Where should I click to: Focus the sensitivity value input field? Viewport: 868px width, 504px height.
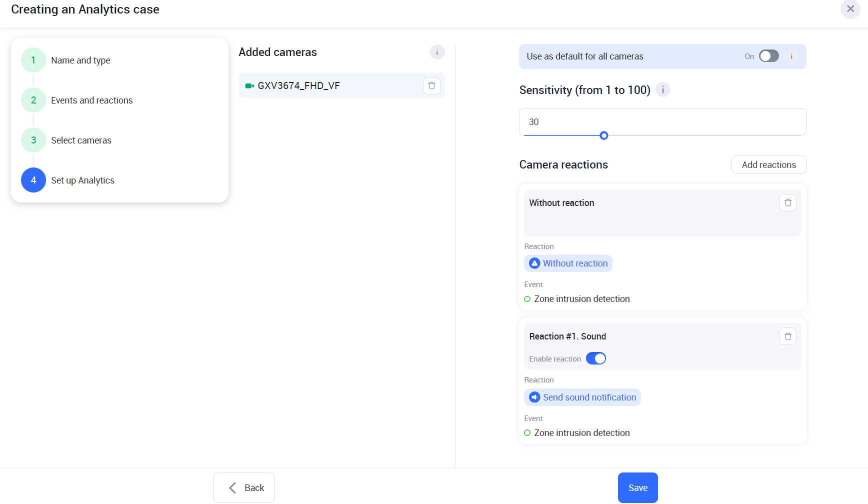[662, 121]
